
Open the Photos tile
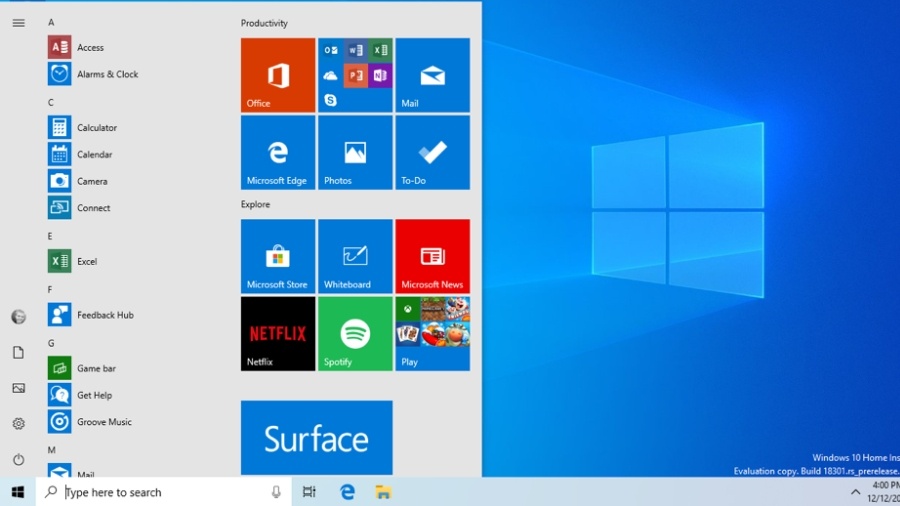pos(355,153)
